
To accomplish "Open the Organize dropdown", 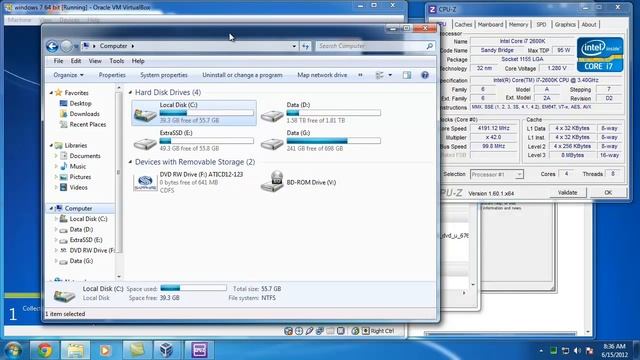I will coord(68,75).
